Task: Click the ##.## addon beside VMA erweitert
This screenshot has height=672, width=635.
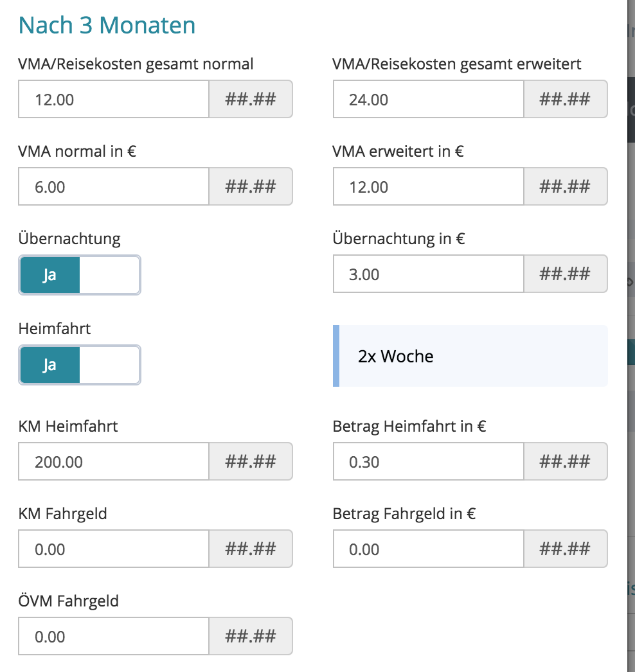Action: 565,187
